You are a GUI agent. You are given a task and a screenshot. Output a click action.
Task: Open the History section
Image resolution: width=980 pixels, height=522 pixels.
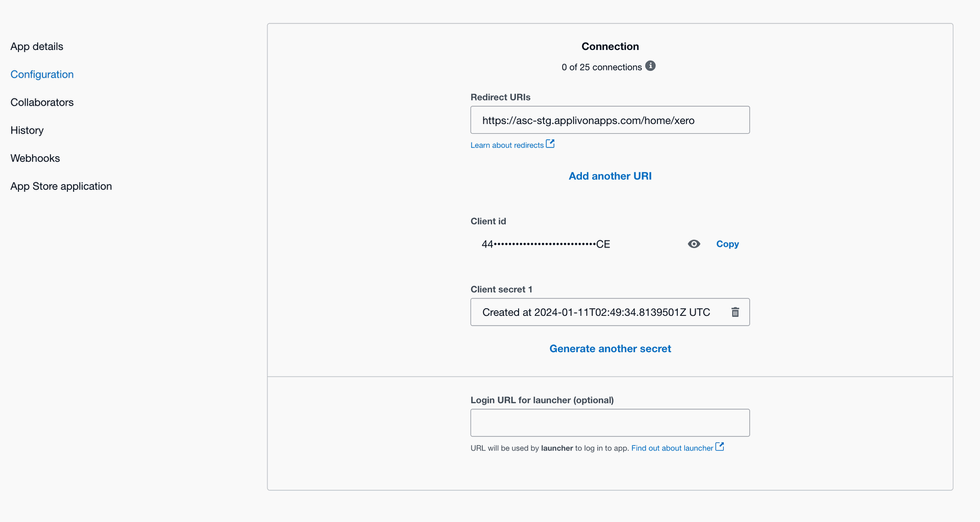tap(27, 131)
